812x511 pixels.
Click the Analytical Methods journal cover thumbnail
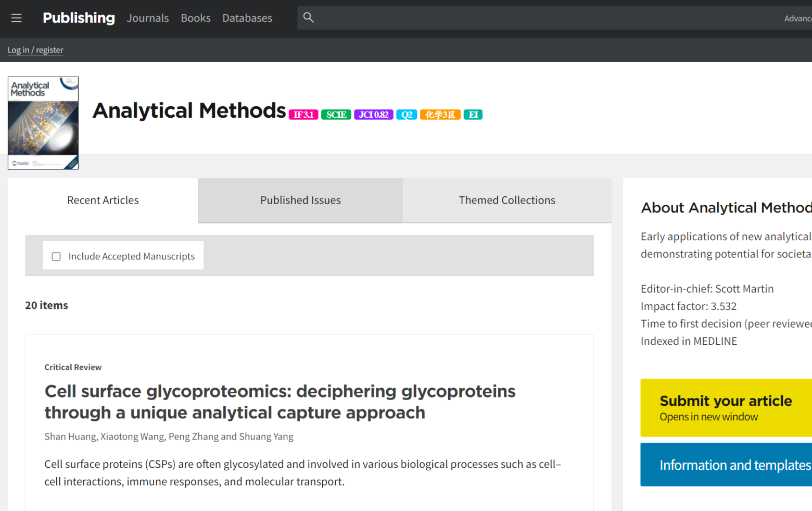tap(43, 123)
